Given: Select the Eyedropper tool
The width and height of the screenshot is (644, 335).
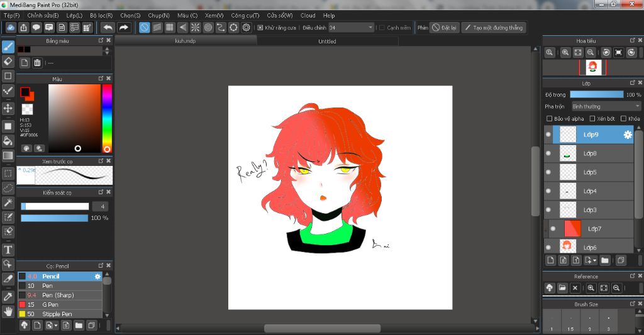Looking at the screenshot, I should point(8,297).
